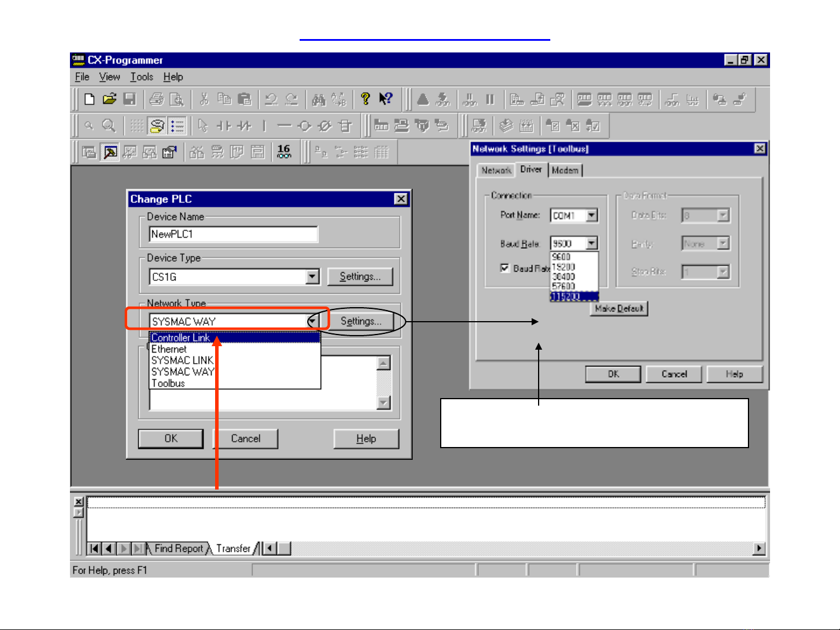Viewport: 840px width, 630px height.
Task: Open the Transfer output tab
Action: tap(233, 548)
